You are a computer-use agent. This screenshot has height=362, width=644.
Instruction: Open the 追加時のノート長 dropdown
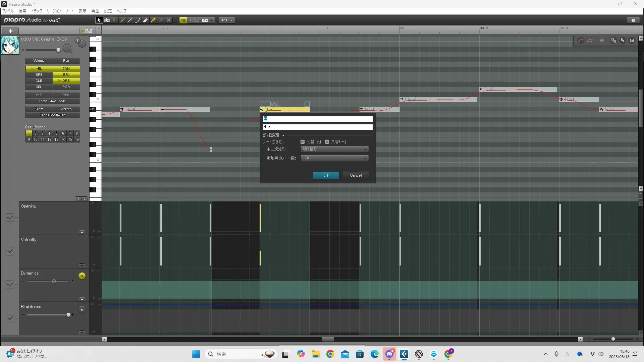pos(334,158)
